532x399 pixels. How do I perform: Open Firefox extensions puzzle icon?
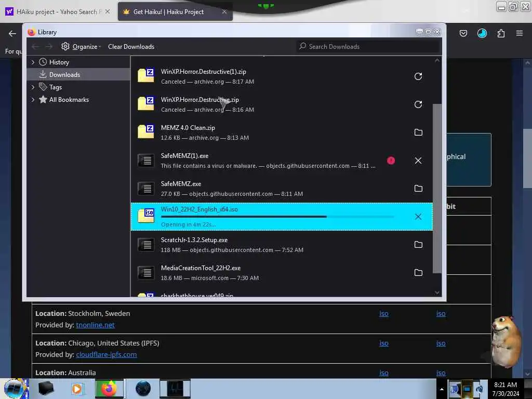[501, 33]
